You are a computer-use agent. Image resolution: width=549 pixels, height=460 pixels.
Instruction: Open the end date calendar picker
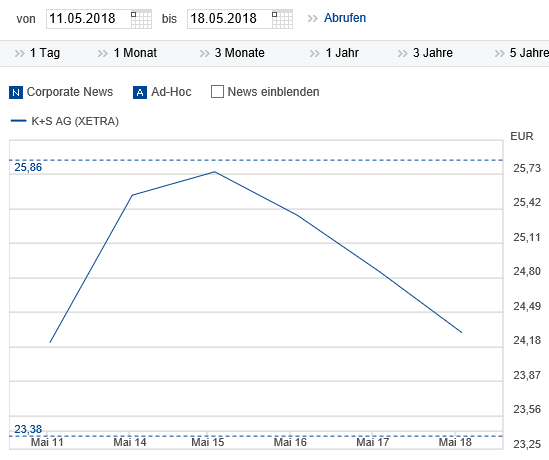pos(282,19)
